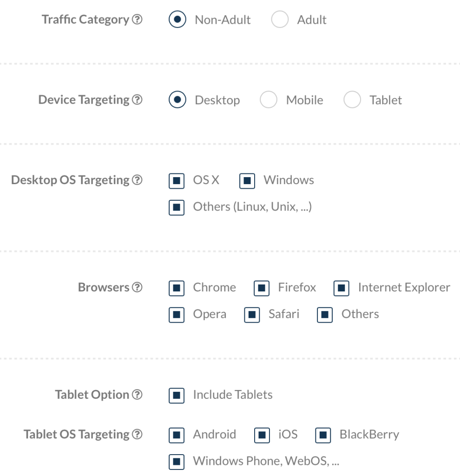Click Tablet Option help icon
Image resolution: width=460 pixels, height=476 pixels.
click(x=137, y=395)
